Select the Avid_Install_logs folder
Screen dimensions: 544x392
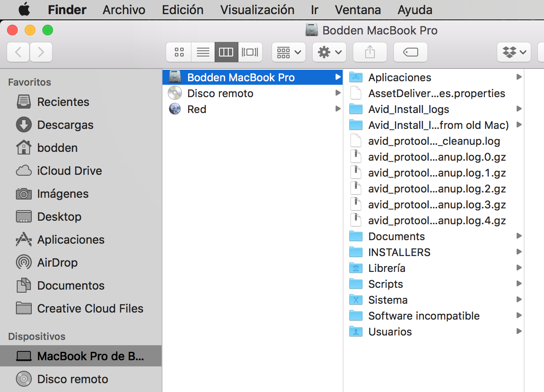coord(434,109)
